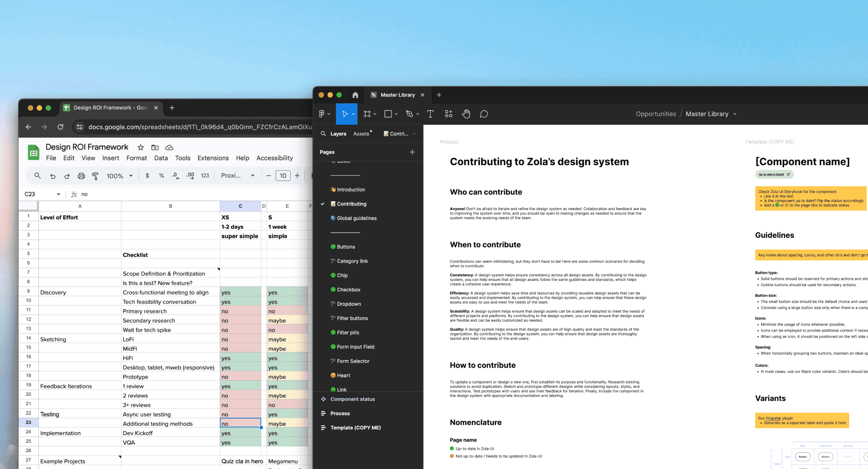Screen dimensions: 868x469
Task: Select the Pen tool in Figma
Action: tap(409, 114)
